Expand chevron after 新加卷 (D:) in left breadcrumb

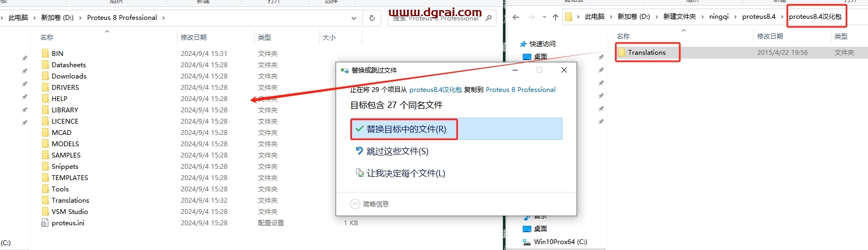pos(80,18)
